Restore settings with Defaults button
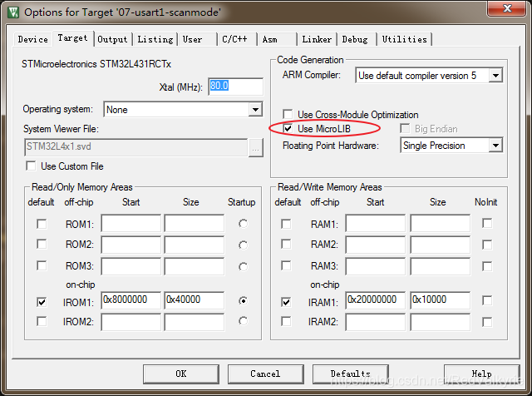 click(351, 374)
